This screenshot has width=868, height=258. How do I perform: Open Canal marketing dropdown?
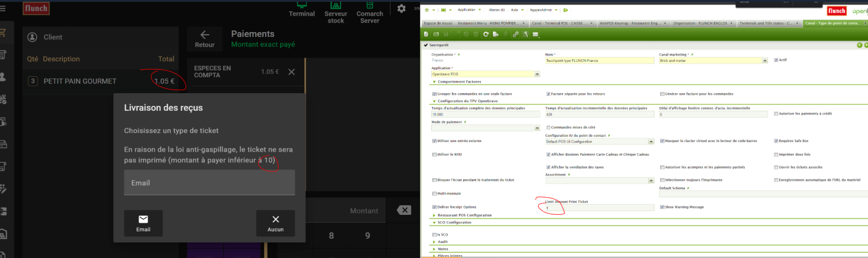click(765, 61)
